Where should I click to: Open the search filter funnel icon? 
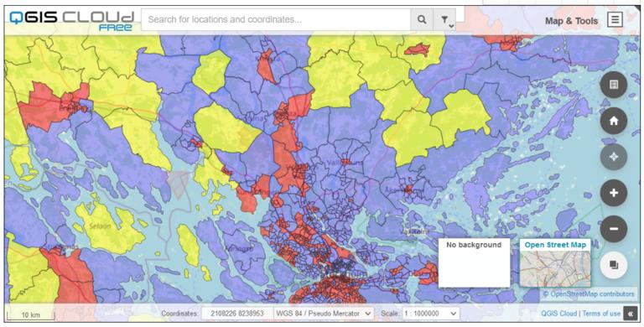444,19
